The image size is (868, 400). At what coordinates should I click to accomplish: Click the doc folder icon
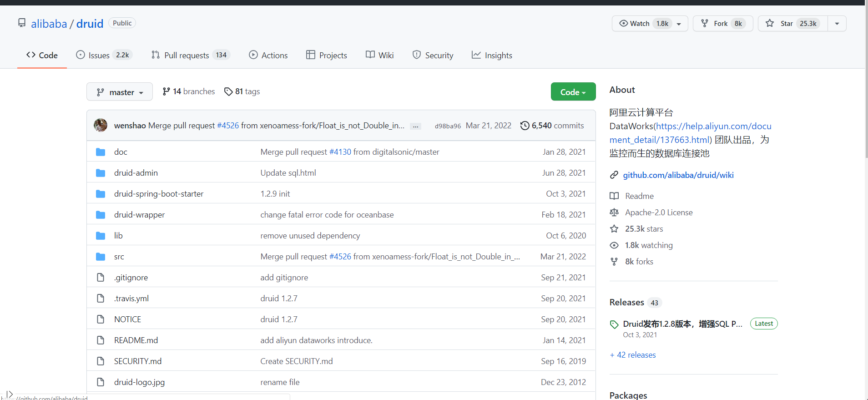point(101,152)
